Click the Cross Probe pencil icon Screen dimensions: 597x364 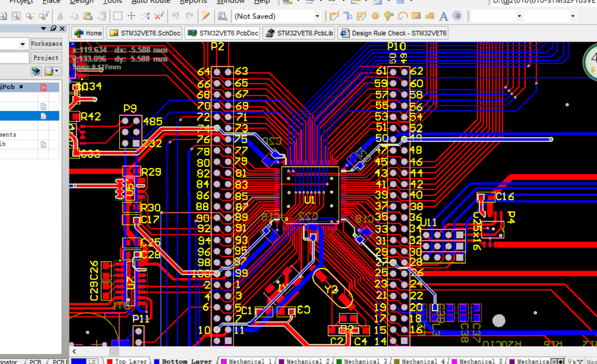pyautogui.click(x=206, y=16)
